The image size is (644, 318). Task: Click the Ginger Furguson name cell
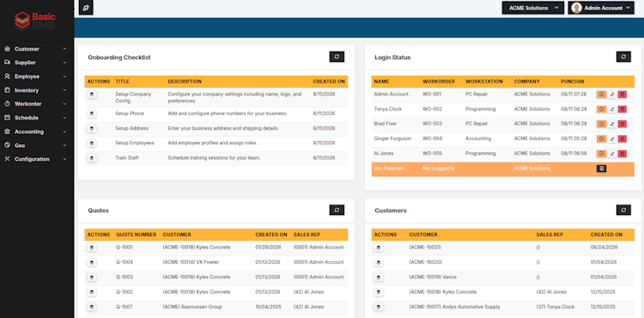392,138
